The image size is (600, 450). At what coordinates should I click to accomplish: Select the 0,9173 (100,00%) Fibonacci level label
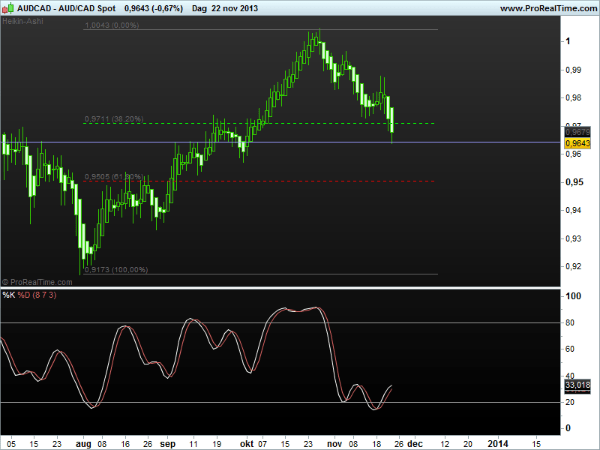click(116, 269)
